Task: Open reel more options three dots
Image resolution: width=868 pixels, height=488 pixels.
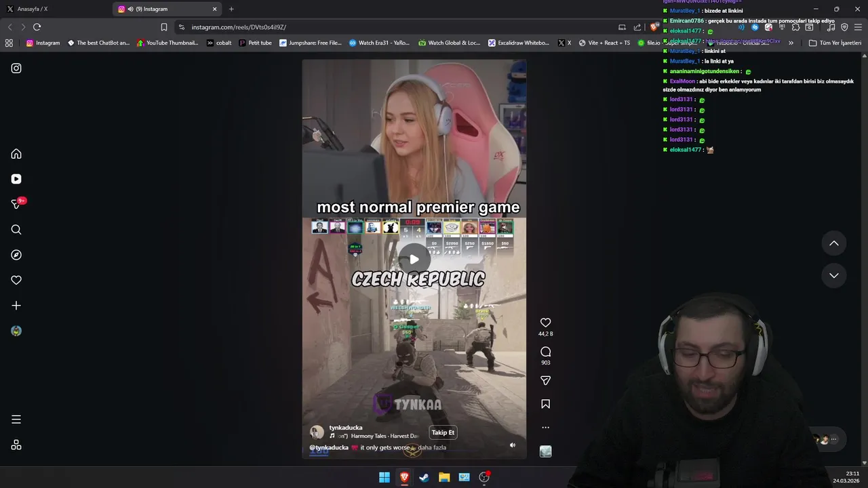Action: point(545,428)
